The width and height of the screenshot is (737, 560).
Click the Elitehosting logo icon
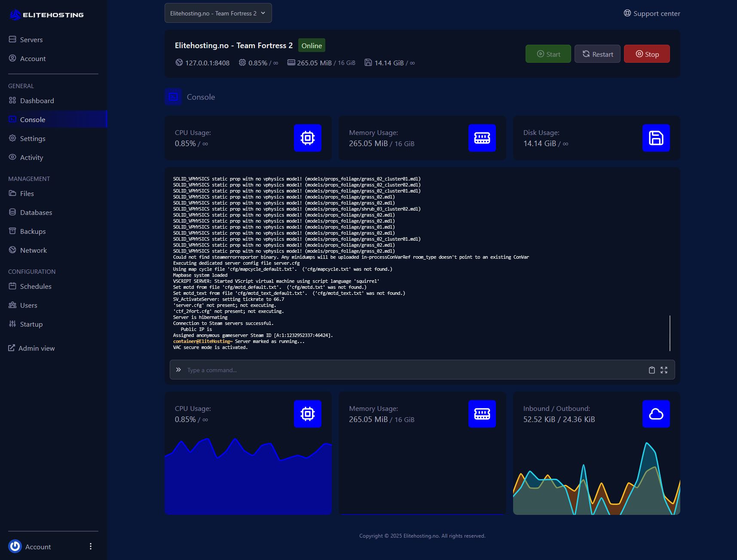15,15
